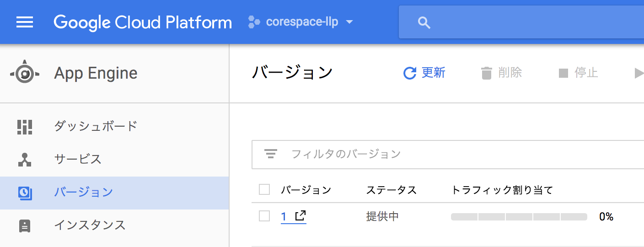Click the 提供中 status cell
The image size is (644, 247).
(382, 216)
